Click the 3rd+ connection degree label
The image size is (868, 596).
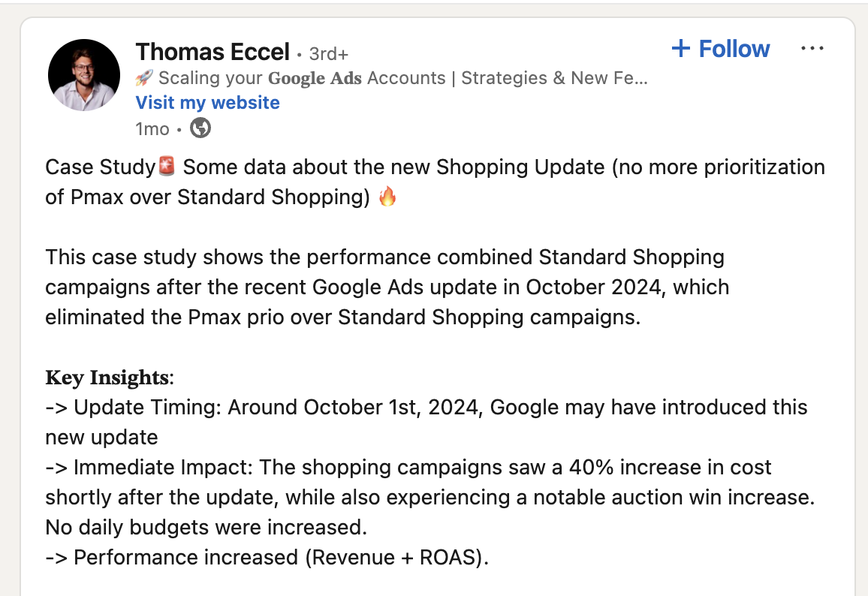(329, 54)
